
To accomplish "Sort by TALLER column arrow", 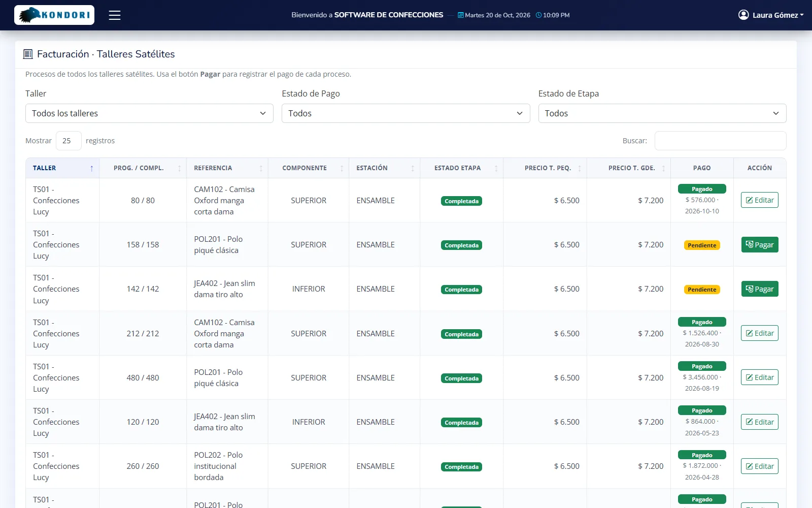I will [91, 168].
